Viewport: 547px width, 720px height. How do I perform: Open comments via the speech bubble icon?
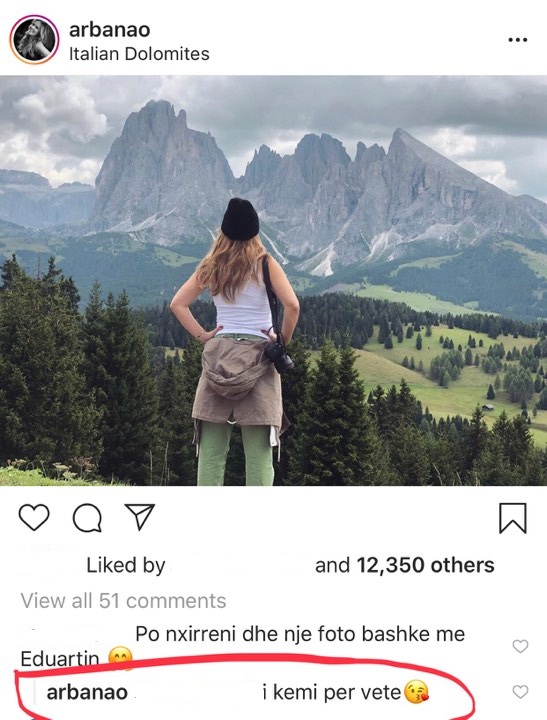[87, 518]
